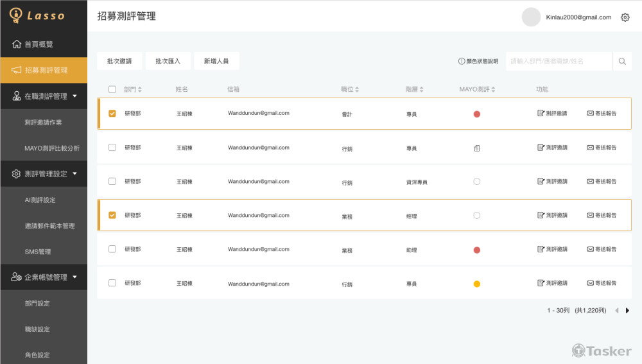Uncheck the first row checkbox for 會計
The height and width of the screenshot is (364, 642).
pyautogui.click(x=112, y=114)
